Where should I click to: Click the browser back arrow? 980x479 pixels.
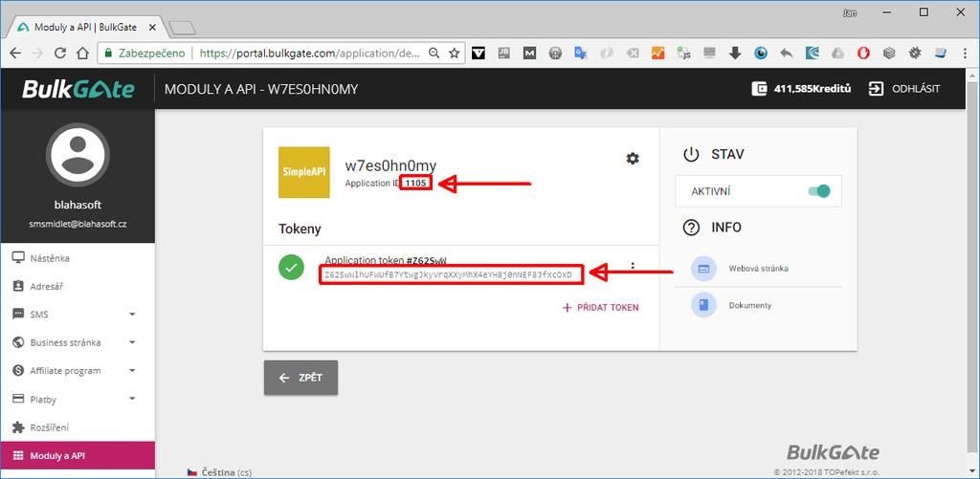pos(15,54)
